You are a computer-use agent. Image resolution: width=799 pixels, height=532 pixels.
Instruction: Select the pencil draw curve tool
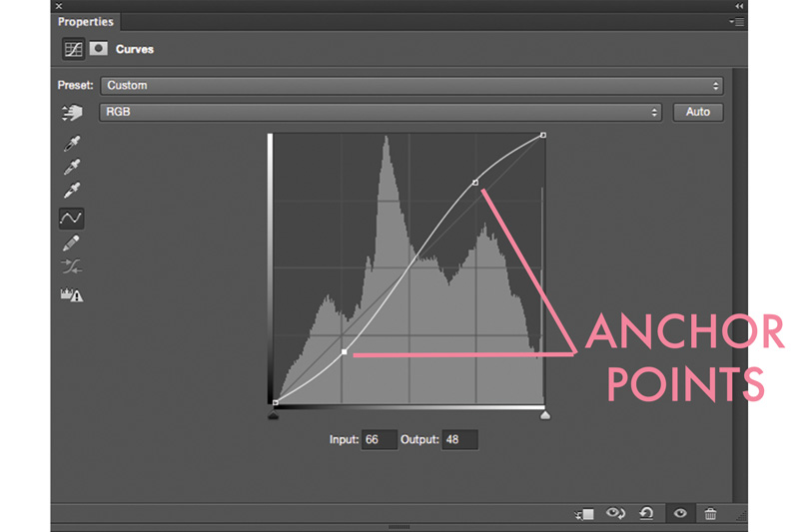point(72,244)
